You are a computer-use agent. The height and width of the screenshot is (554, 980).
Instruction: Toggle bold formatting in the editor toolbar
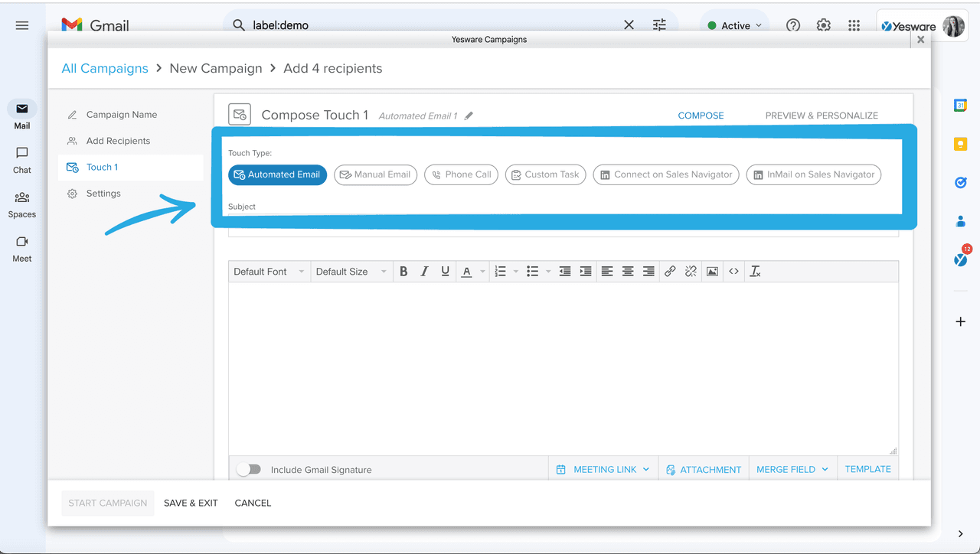(403, 272)
